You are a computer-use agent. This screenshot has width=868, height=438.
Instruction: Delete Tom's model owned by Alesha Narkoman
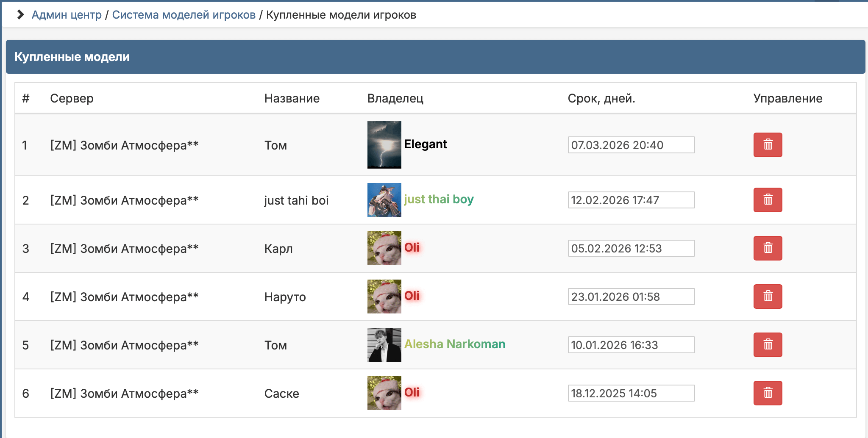tap(768, 345)
